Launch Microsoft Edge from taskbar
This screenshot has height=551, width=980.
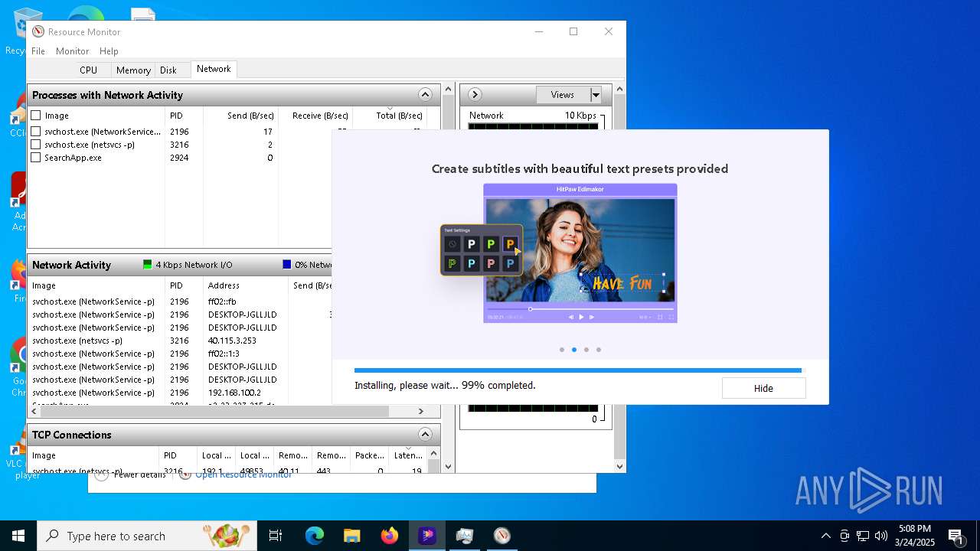(315, 536)
